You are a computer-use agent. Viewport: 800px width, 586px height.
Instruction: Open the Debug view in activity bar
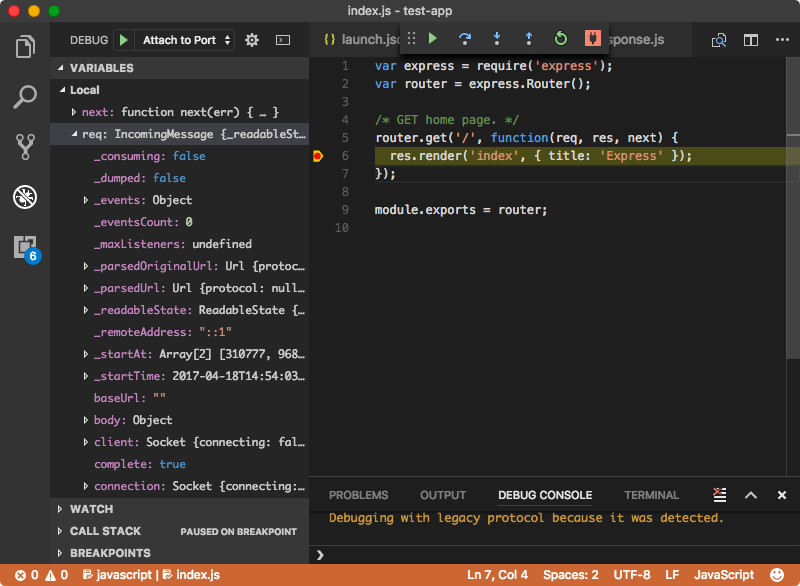(25, 197)
